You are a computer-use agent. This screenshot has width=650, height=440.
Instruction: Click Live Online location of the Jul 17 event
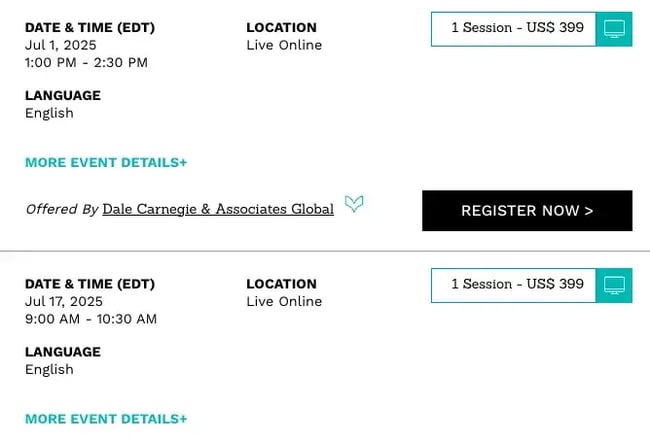click(284, 301)
